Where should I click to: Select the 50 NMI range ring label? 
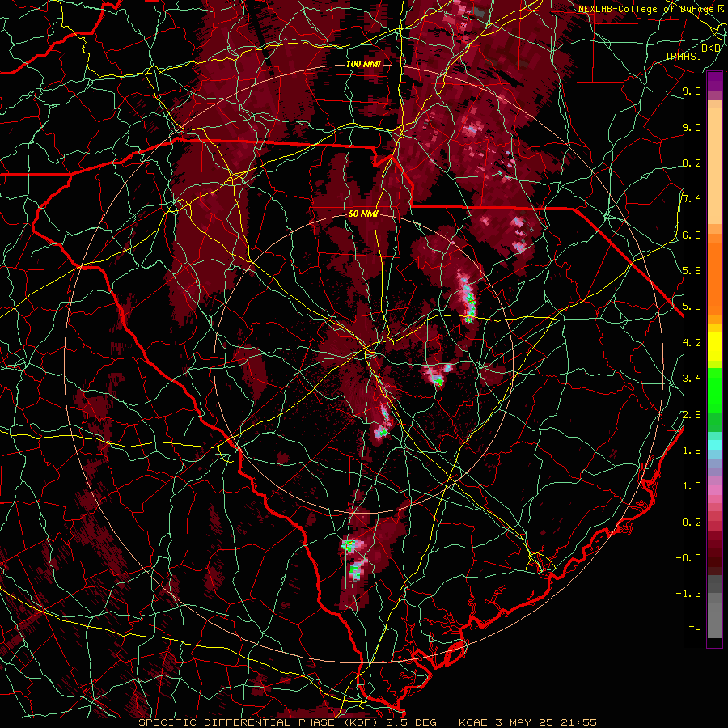tap(363, 214)
